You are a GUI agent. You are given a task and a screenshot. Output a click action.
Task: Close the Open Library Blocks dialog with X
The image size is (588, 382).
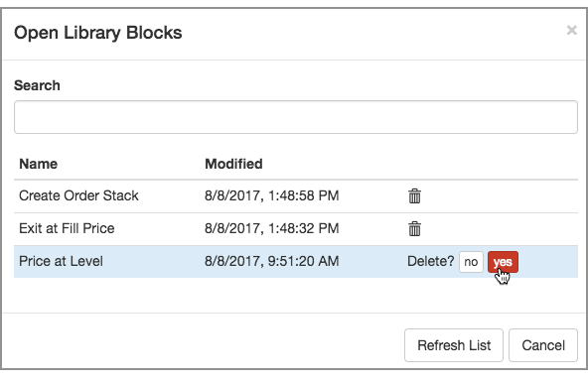[x=571, y=30]
